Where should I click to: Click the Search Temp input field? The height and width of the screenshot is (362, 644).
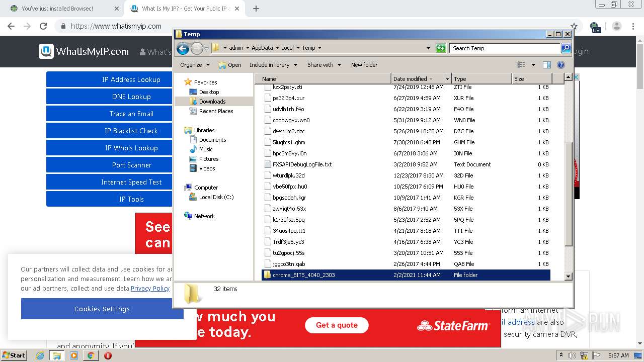click(505, 48)
